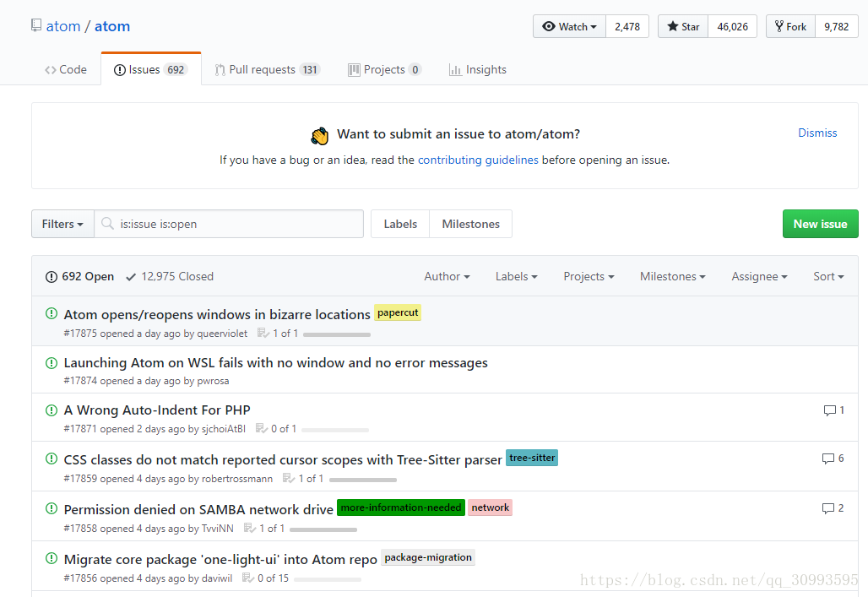Expand the Assignee filter dropdown
The height and width of the screenshot is (597, 868).
(759, 276)
